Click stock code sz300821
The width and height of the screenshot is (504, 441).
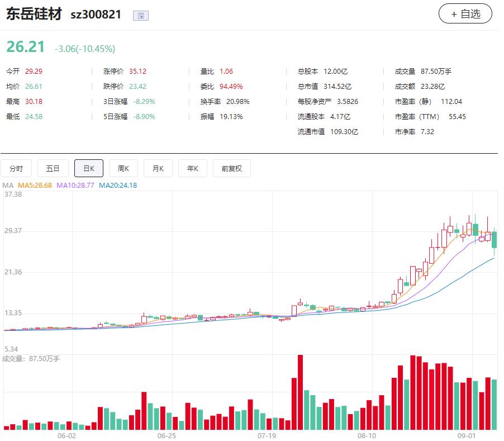click(x=96, y=15)
